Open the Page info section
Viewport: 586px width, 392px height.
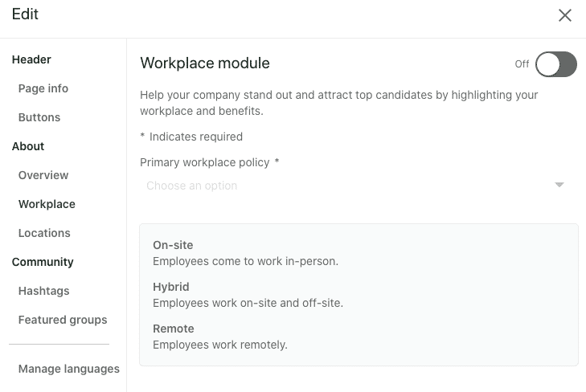click(43, 88)
